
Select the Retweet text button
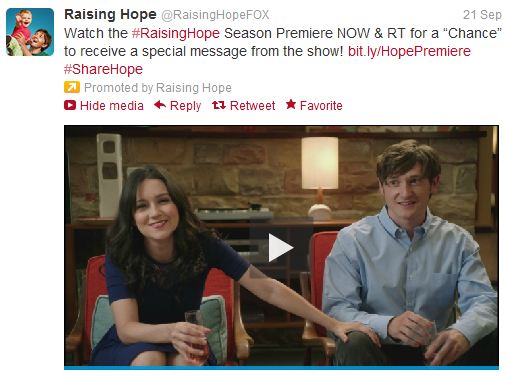click(x=252, y=106)
